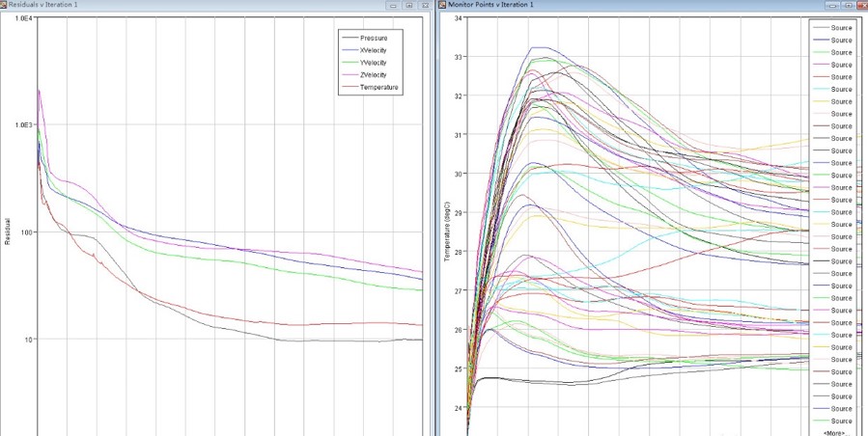Select the topmost Source legend entry
The image size is (868, 436).
[x=842, y=27]
